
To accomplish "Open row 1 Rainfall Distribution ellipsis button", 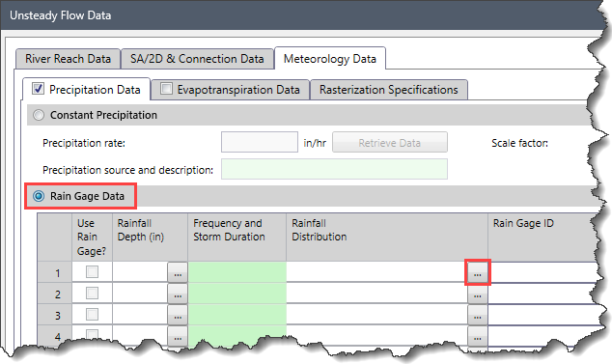I will point(478,272).
